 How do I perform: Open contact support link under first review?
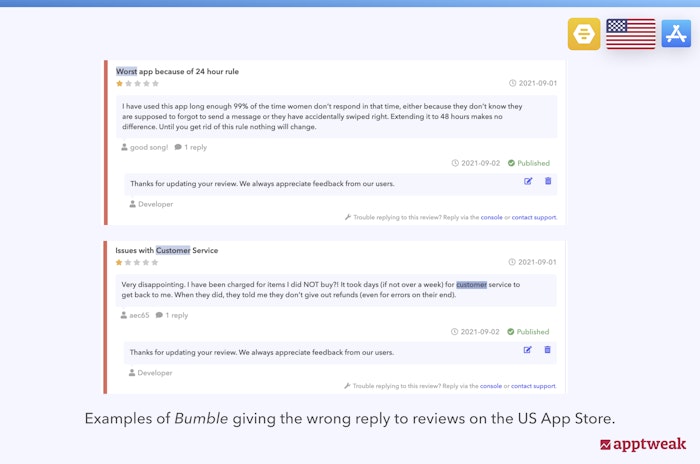[x=534, y=217]
